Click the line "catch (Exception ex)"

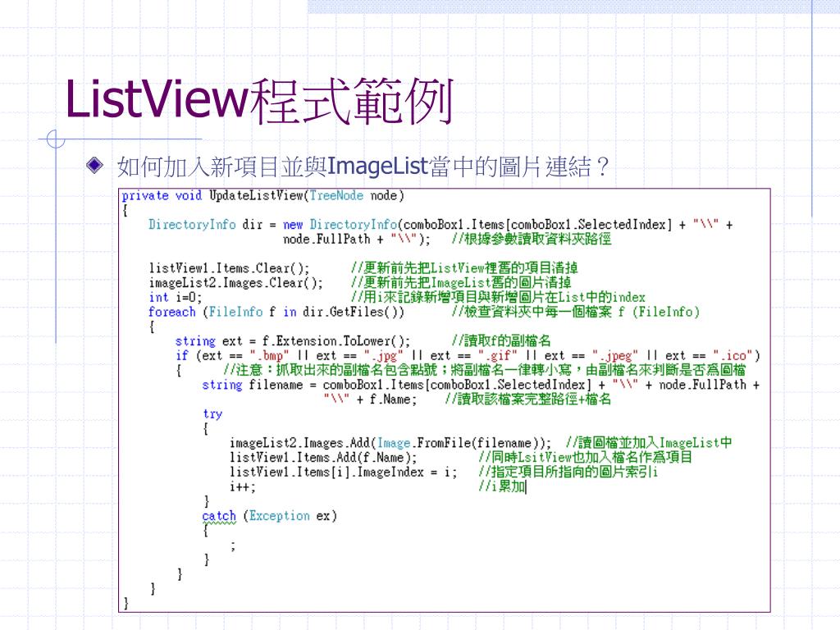click(x=269, y=516)
